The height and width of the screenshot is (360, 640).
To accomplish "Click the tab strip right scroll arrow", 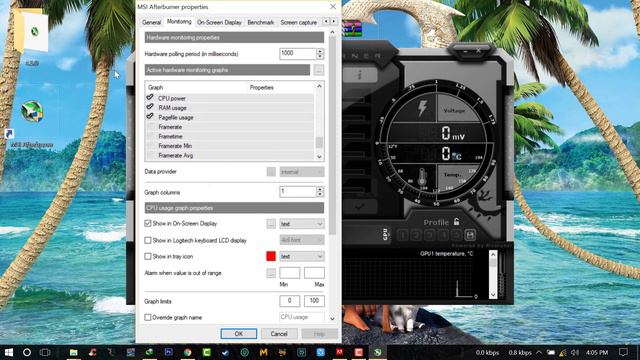I will (x=334, y=21).
